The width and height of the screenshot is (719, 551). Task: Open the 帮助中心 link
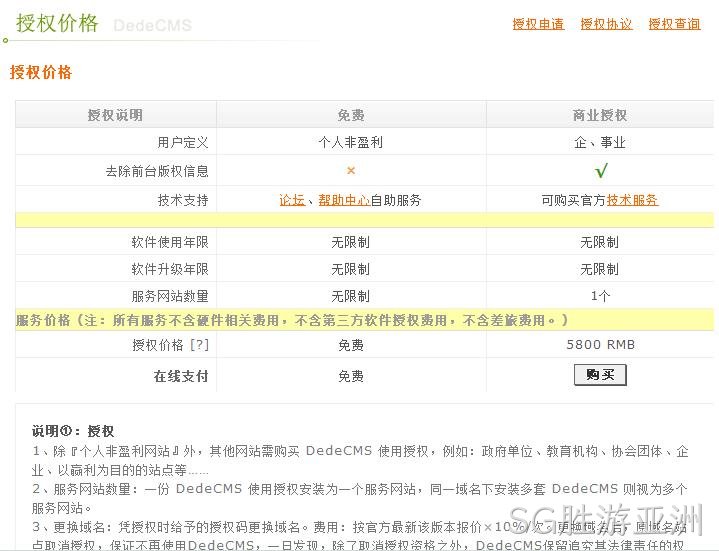(344, 200)
